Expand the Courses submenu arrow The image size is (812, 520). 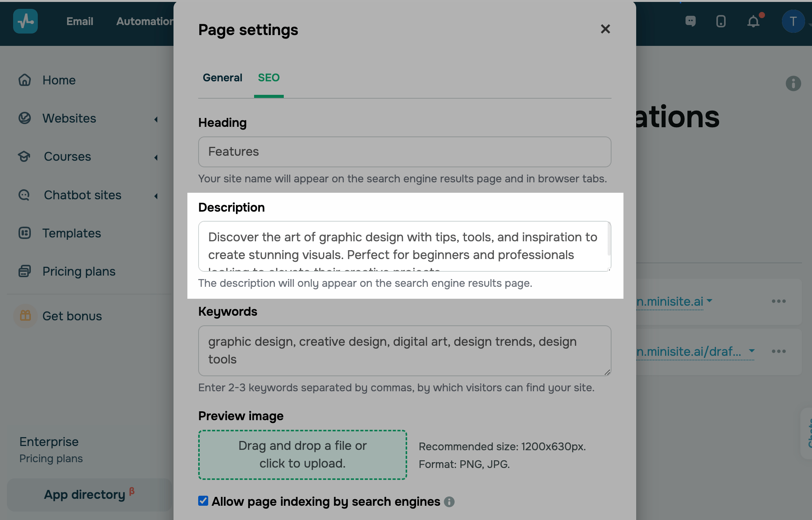[x=156, y=157]
